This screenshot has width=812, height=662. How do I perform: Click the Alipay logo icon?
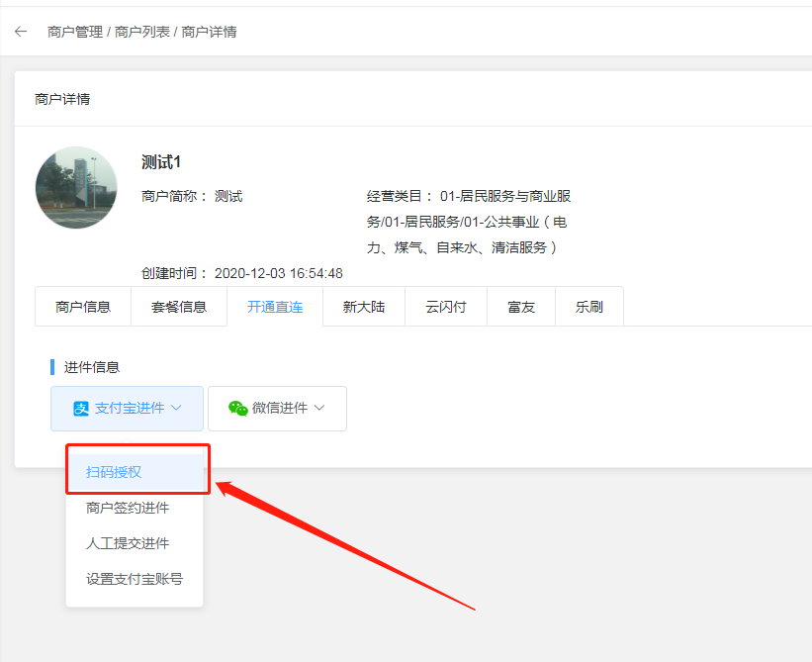(81, 409)
